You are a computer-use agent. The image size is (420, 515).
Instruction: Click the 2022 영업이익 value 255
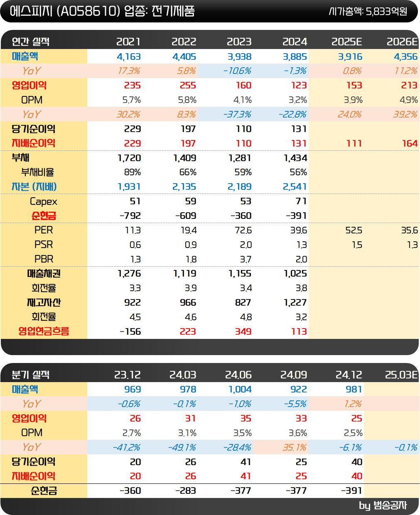click(x=188, y=85)
